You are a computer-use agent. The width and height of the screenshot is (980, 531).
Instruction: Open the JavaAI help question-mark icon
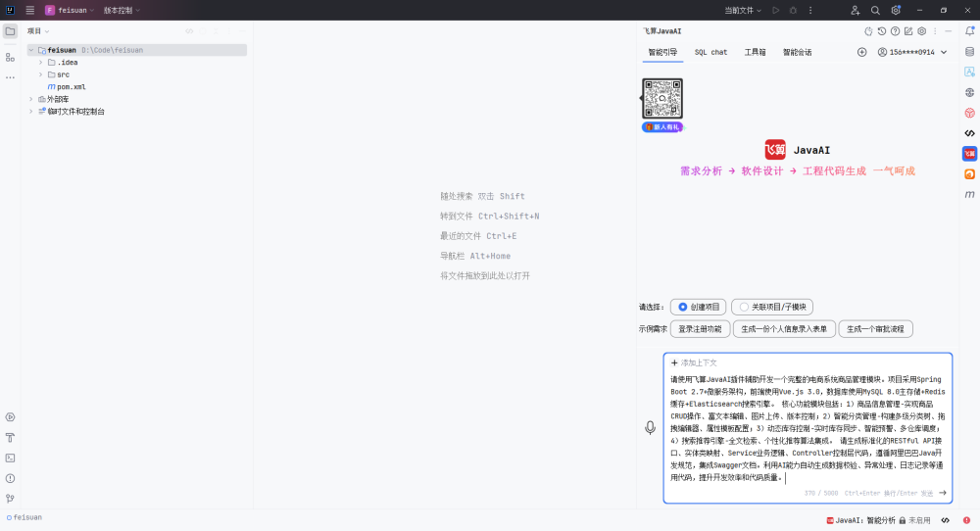click(x=895, y=31)
